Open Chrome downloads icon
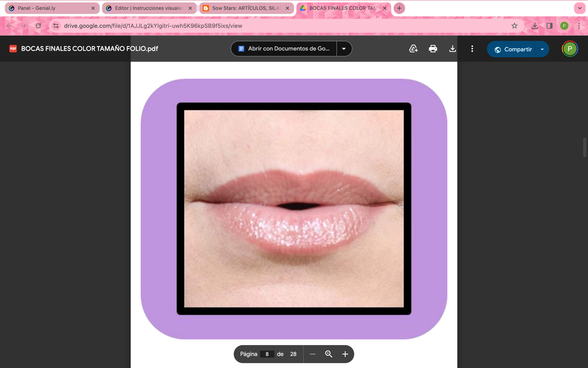The height and width of the screenshot is (368, 588). tap(535, 26)
